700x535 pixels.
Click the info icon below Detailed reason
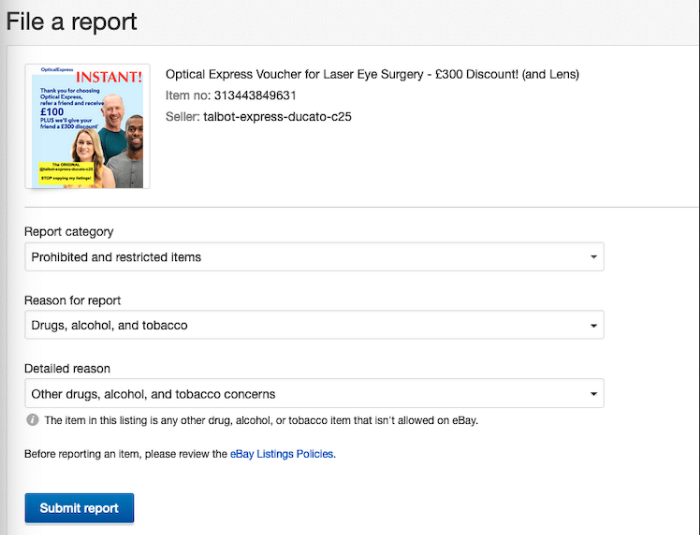[33, 420]
